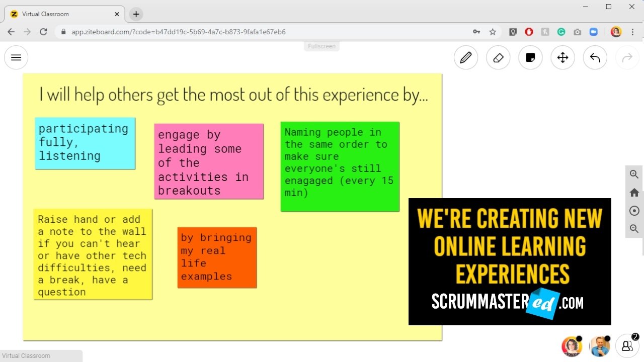Select the eraser tool
This screenshot has height=362, width=644.
(498, 58)
